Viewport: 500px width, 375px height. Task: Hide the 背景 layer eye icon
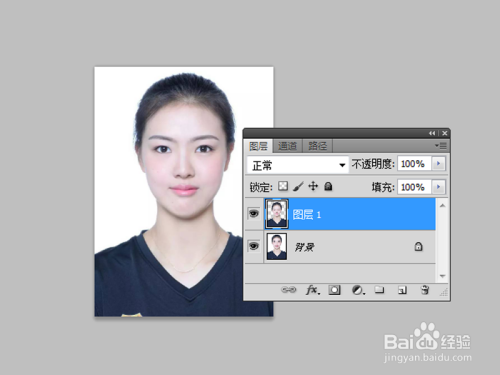[x=254, y=246]
